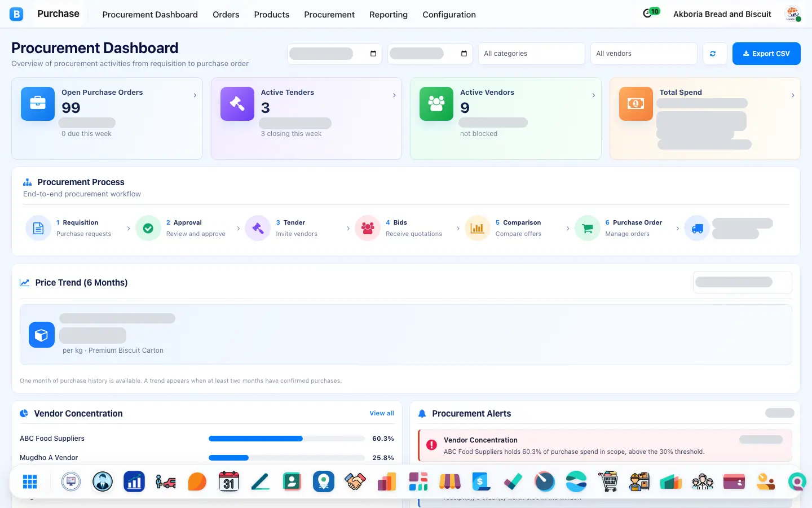The width and height of the screenshot is (812, 508).
Task: Launch the handshake app from the dock
Action: click(355, 481)
